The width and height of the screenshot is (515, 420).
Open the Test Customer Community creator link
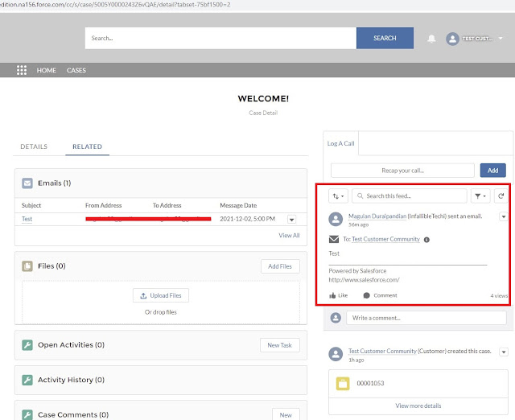pyautogui.click(x=382, y=351)
